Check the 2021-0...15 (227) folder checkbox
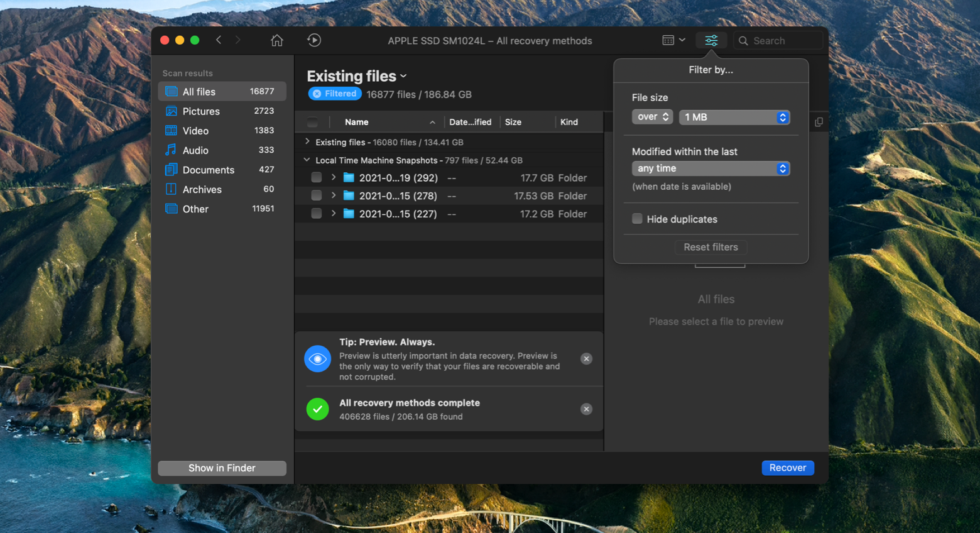 coord(317,214)
